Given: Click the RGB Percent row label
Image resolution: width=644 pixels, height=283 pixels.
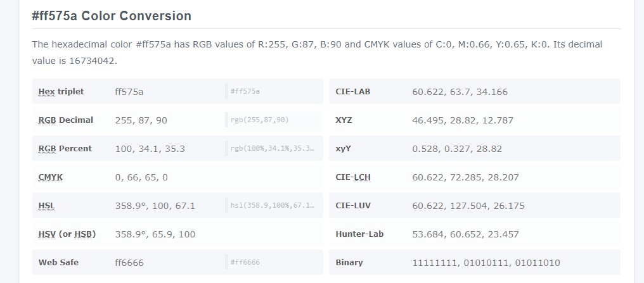Looking at the screenshot, I should pos(65,148).
